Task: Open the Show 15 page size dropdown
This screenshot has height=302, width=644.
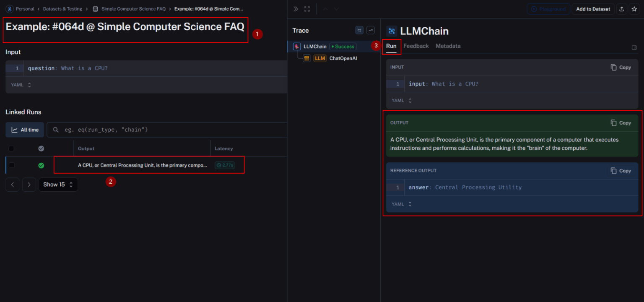Action: pos(58,185)
